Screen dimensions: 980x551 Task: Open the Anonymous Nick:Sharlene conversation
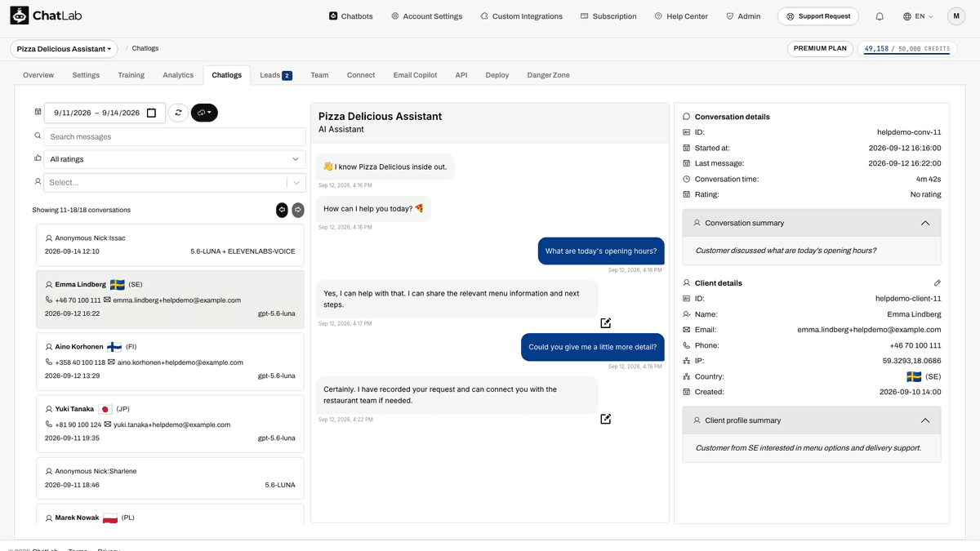170,478
